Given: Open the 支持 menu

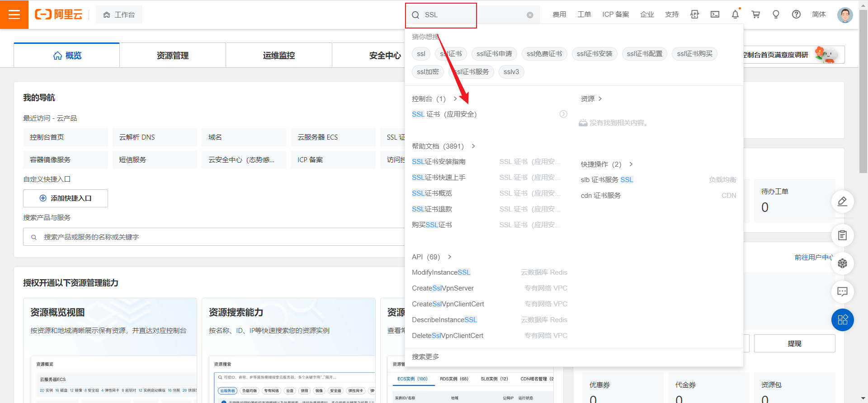Looking at the screenshot, I should pos(672,14).
